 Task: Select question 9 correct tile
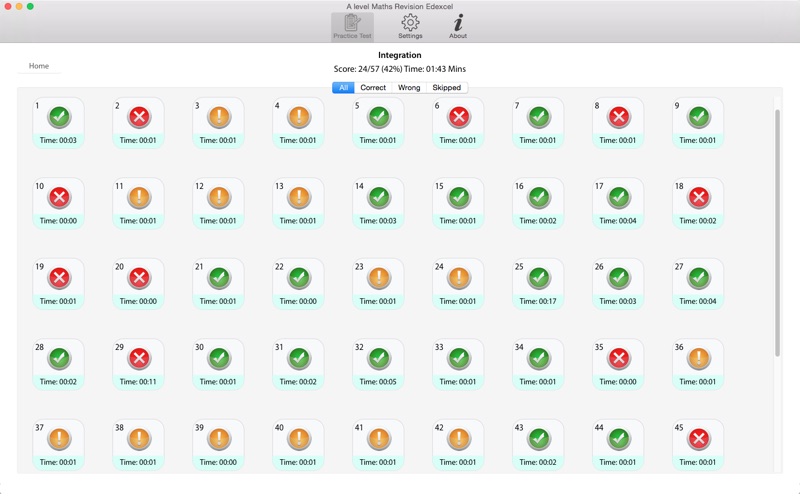coord(698,123)
